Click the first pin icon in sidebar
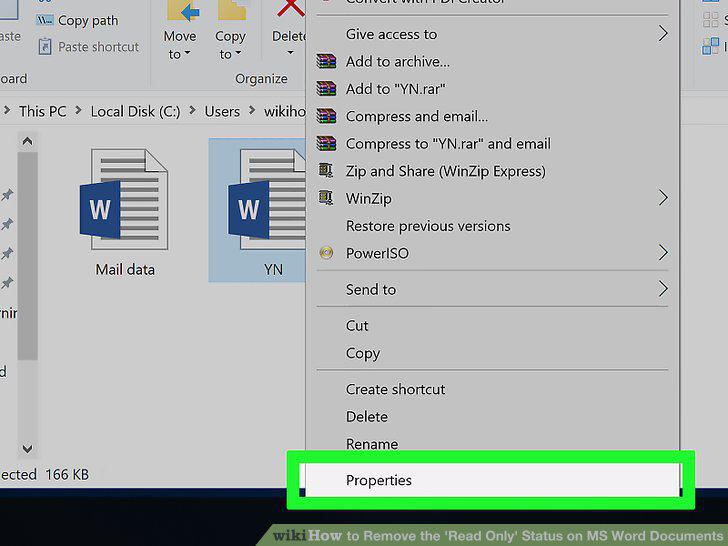 (x=7, y=195)
